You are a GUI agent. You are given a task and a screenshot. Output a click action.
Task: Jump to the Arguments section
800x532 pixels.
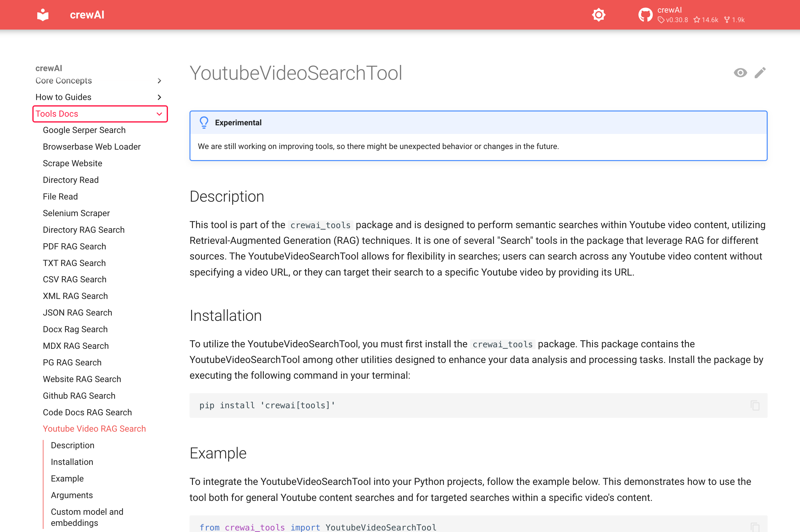click(71, 495)
